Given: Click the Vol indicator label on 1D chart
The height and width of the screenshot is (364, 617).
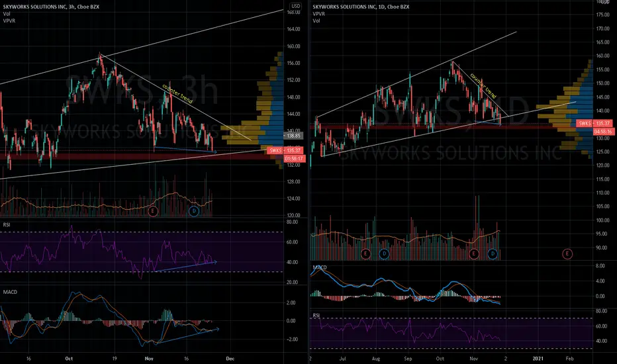Looking at the screenshot, I should [x=316, y=21].
